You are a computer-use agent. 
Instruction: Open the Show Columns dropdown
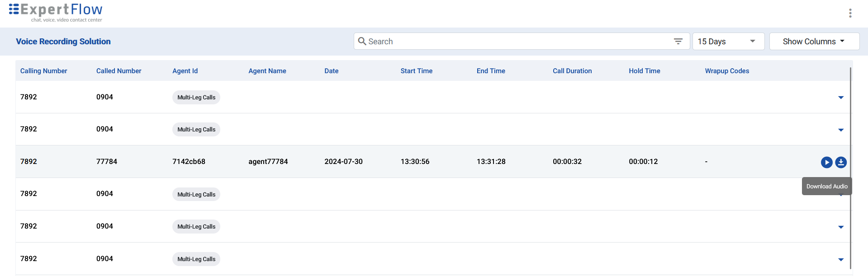(x=814, y=41)
